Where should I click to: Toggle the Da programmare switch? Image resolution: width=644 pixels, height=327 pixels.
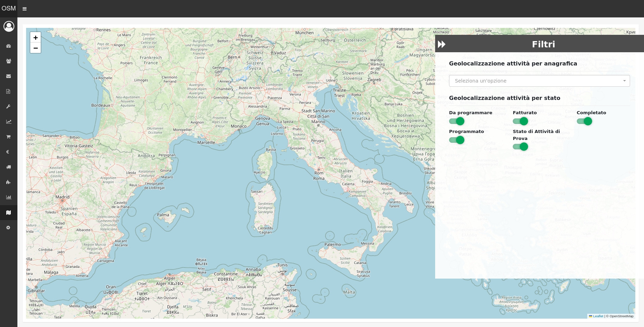click(456, 121)
